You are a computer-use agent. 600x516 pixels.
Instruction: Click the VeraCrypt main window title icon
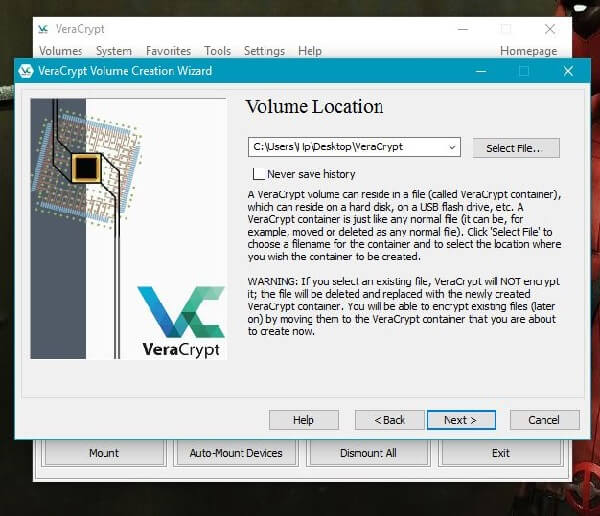[x=43, y=29]
